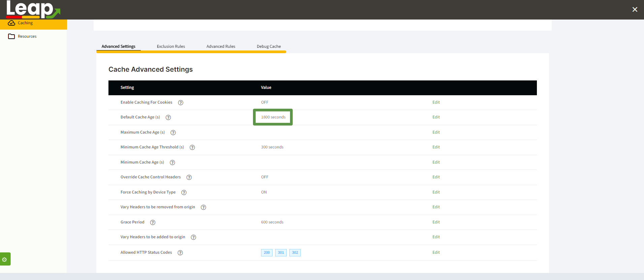Click help icon beside Override Cache Control Headers
The image size is (644, 280).
[189, 177]
